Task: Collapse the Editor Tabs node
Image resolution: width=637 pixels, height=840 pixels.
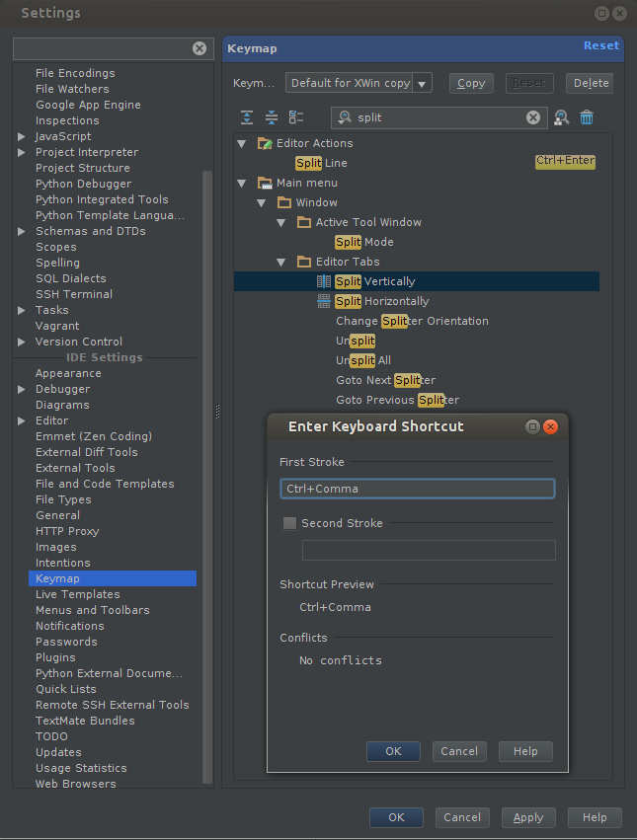Action: coord(280,263)
